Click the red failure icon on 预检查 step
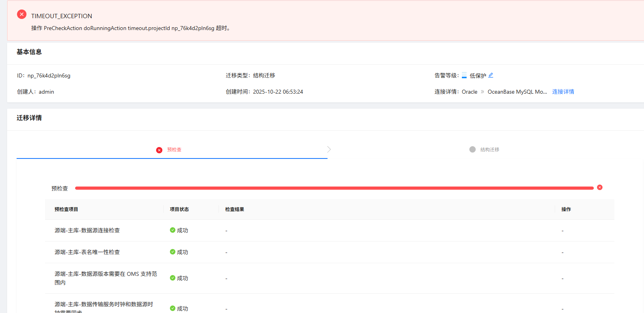Screen dimensions: 644x313 (x=159, y=150)
